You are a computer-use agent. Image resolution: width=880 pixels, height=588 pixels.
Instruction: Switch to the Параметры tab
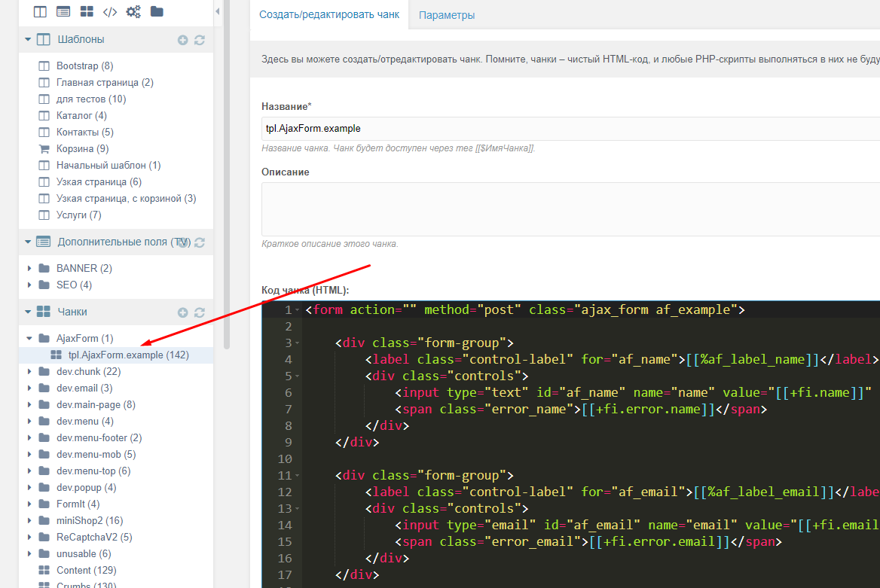(447, 15)
